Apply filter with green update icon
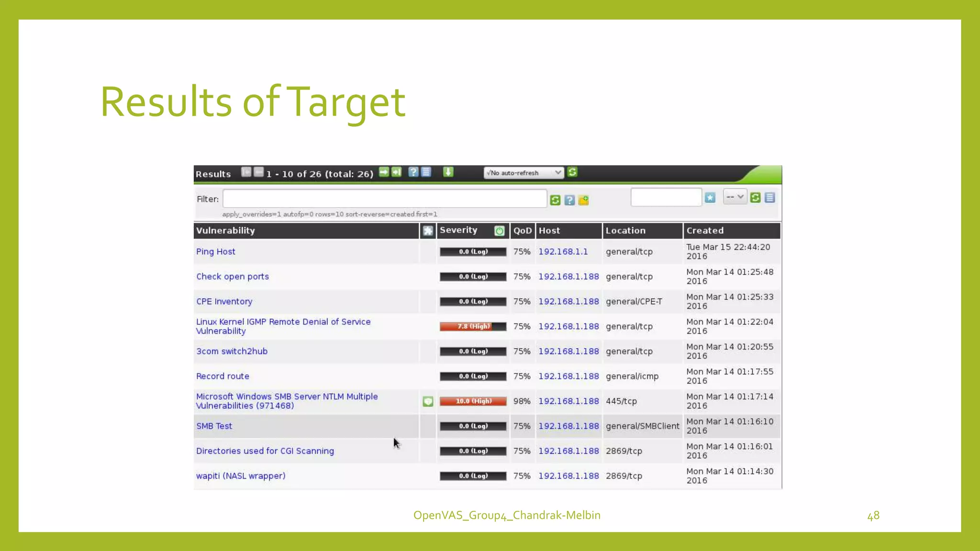Viewport: 980px width, 551px height. [555, 200]
